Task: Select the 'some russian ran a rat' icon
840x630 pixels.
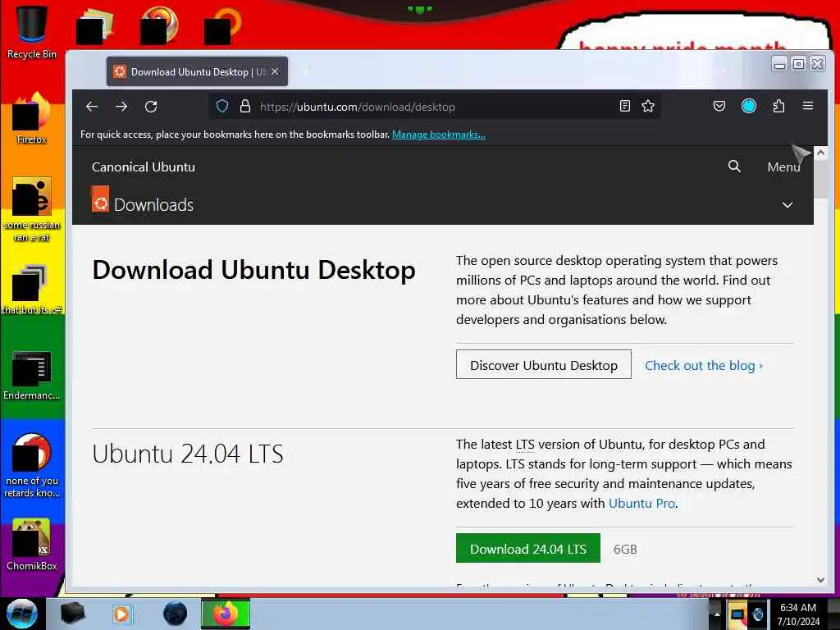Action: pyautogui.click(x=32, y=209)
